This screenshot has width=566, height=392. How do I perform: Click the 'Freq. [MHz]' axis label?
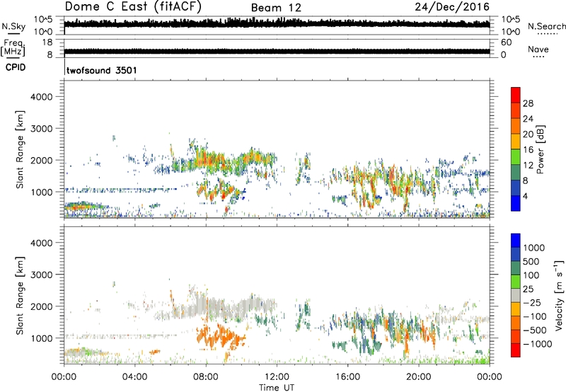tap(13, 48)
